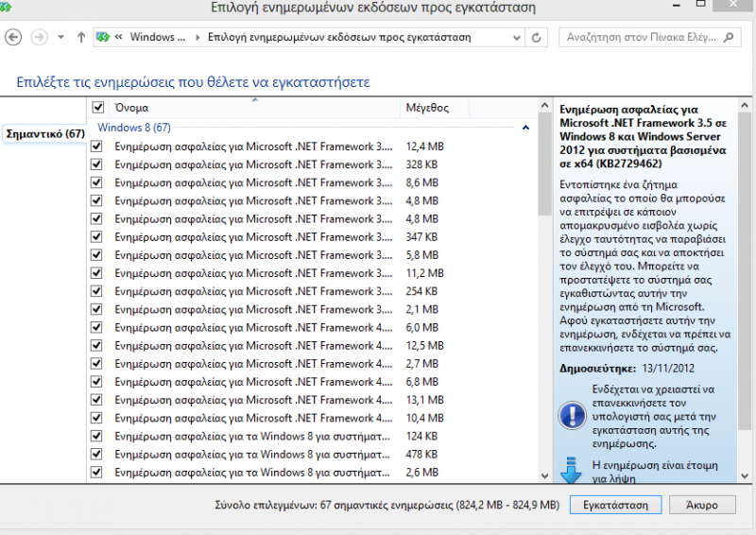Uncheck the 11,2 MB update
The height and width of the screenshot is (535, 756).
pos(96,272)
